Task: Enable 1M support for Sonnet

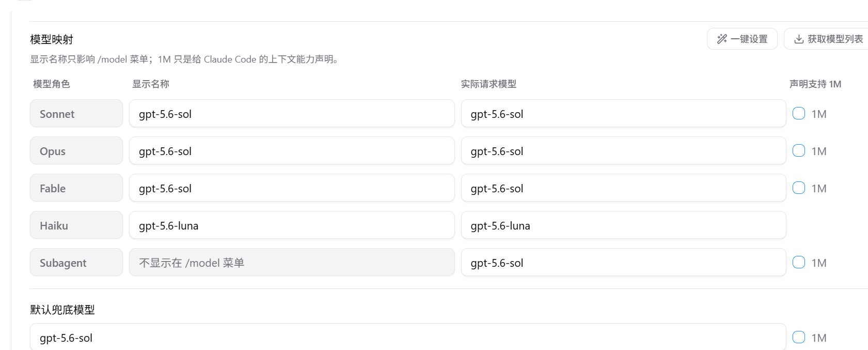Action: [799, 113]
